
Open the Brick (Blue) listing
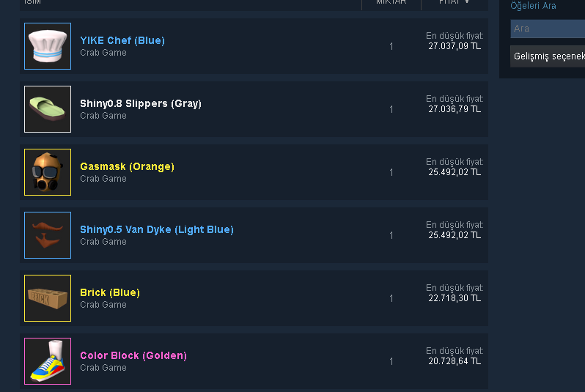[x=110, y=292]
